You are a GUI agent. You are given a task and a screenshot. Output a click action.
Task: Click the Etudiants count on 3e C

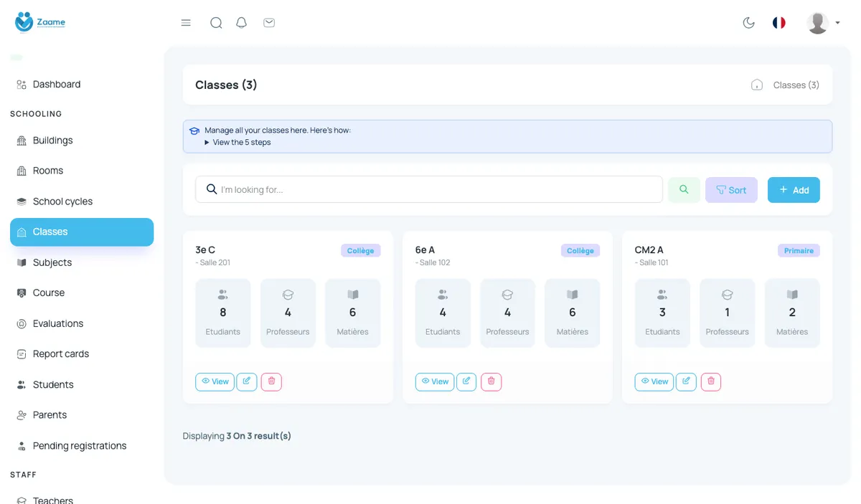click(223, 313)
